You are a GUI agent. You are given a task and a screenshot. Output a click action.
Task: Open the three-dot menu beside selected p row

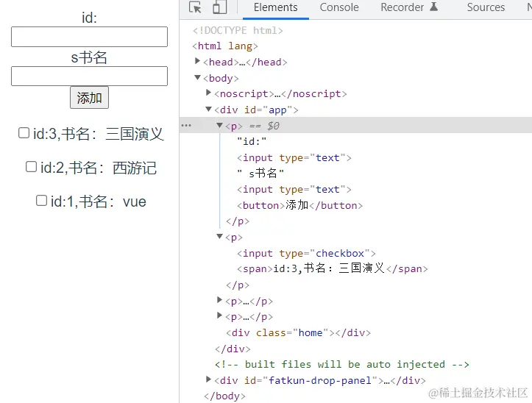click(186, 126)
